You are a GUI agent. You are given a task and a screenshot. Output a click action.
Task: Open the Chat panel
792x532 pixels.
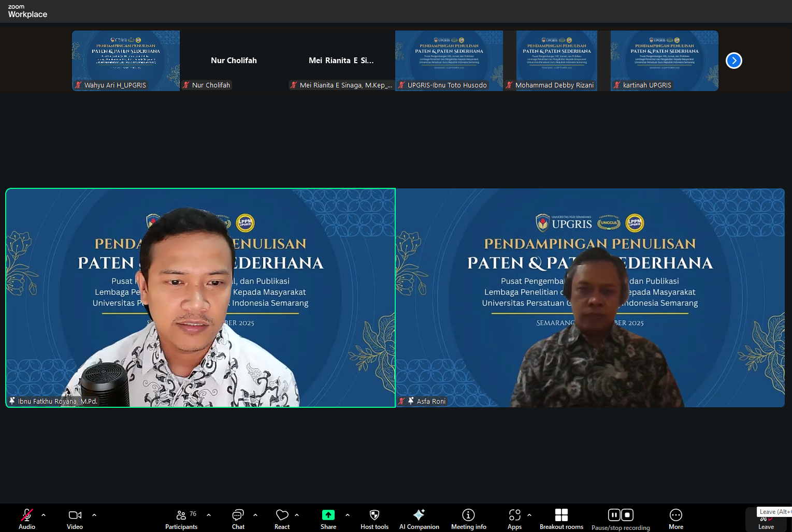pos(238,519)
